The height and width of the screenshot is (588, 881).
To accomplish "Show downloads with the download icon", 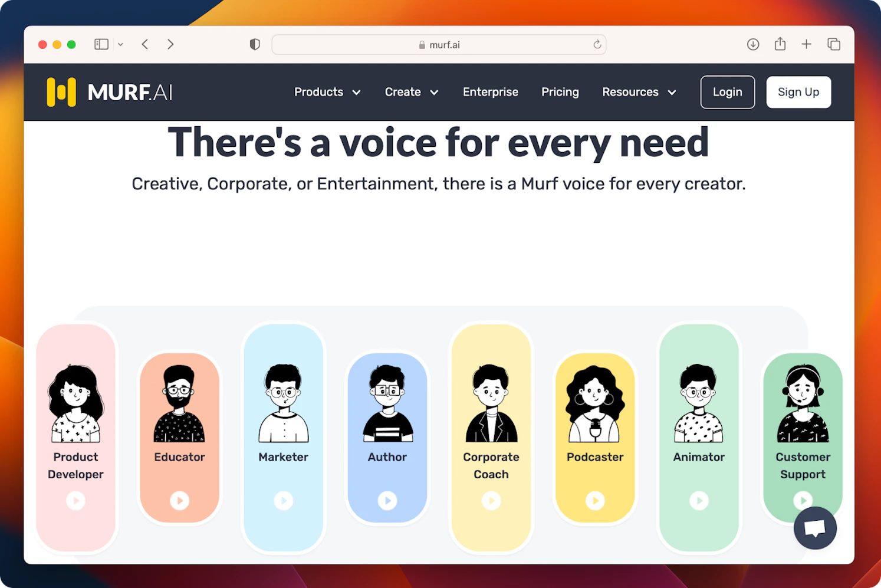I will (753, 44).
